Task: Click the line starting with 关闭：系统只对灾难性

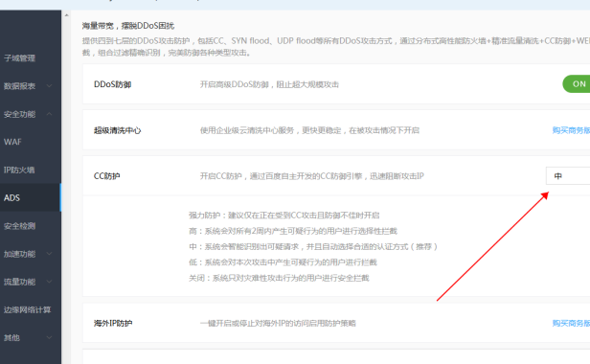Action: click(x=279, y=278)
